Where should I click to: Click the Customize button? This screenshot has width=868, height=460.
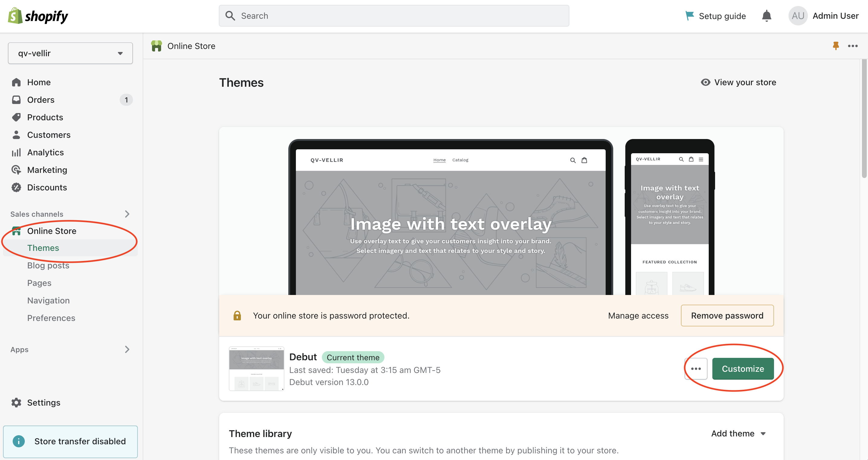(x=743, y=369)
